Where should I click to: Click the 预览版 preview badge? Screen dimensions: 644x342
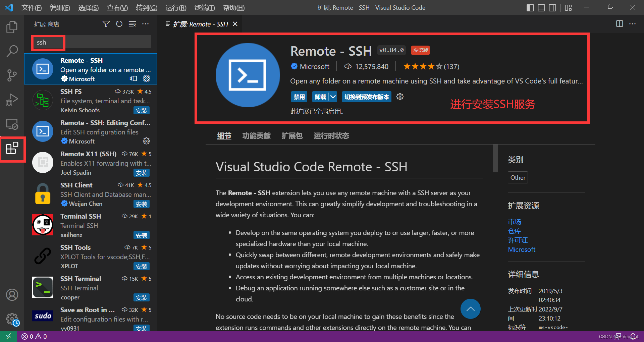(x=420, y=50)
